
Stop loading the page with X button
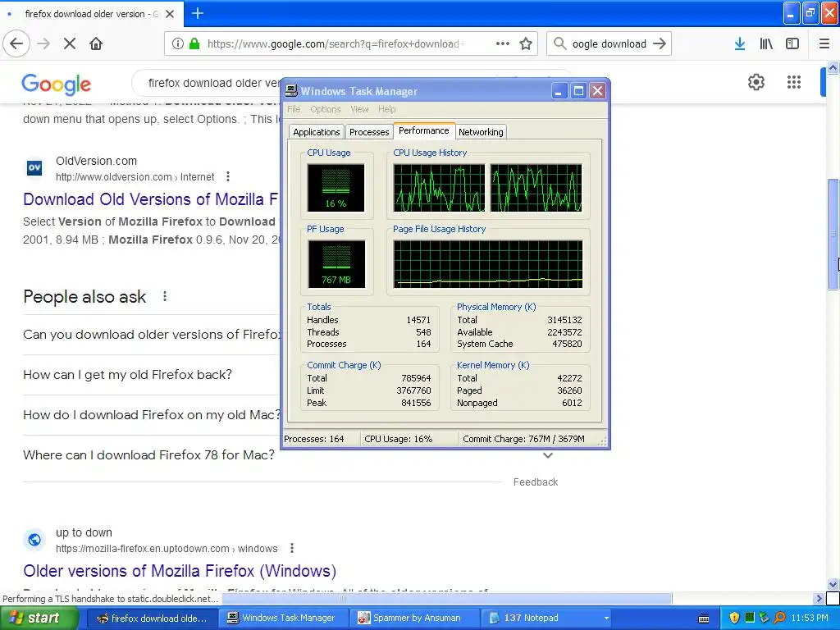(70, 44)
